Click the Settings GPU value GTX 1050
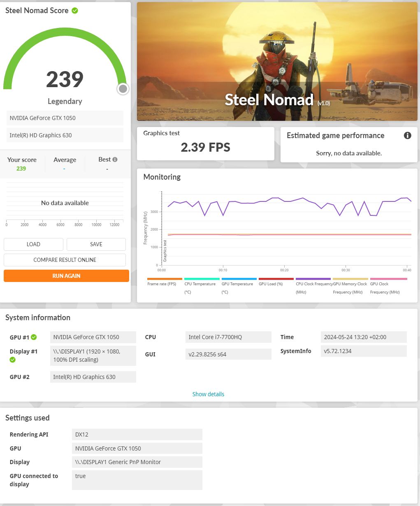 click(137, 448)
